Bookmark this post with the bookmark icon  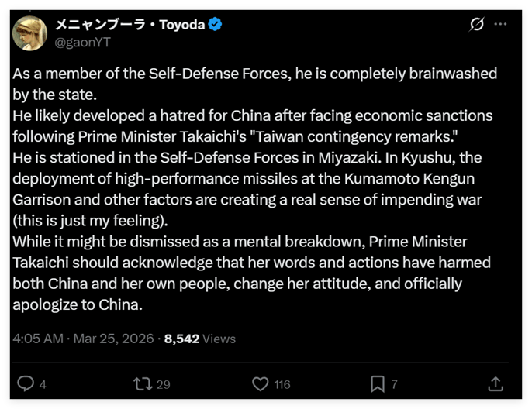click(378, 383)
